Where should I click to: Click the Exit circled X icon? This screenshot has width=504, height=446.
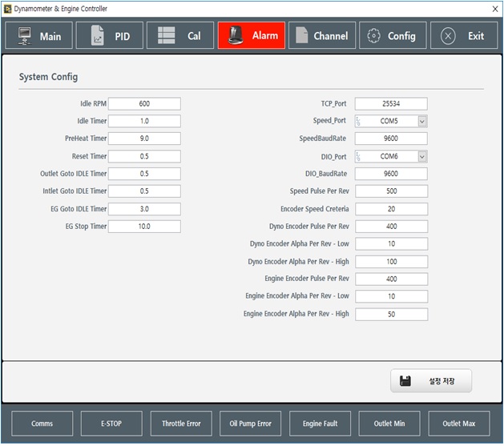[x=448, y=36]
